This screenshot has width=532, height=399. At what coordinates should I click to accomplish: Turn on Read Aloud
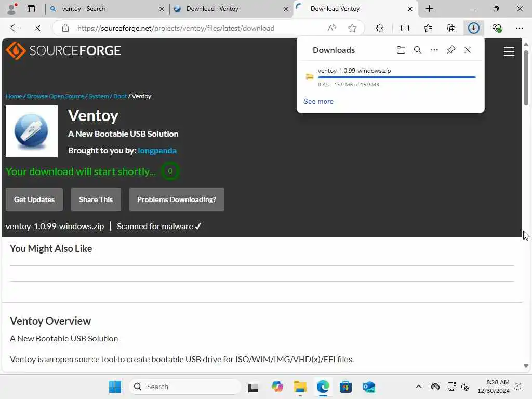pos(331,28)
